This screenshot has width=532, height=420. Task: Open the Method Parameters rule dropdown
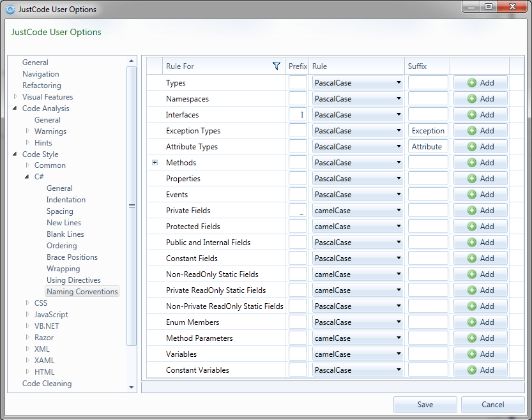357,338
